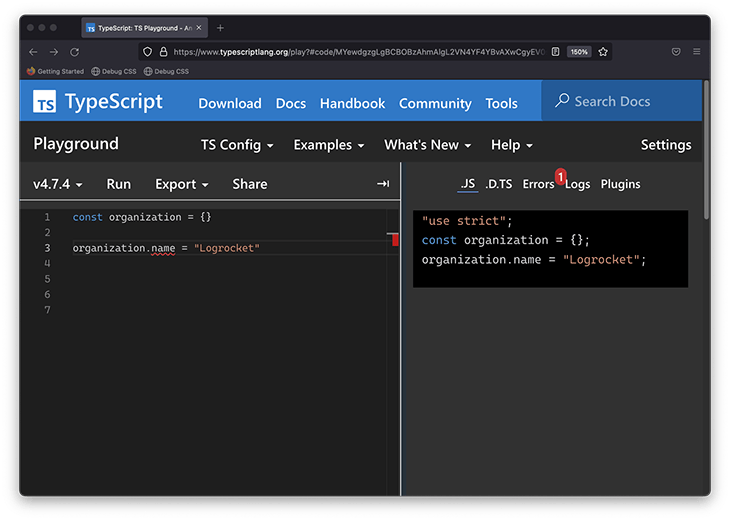Expand the Examples dropdown
The height and width of the screenshot is (520, 730).
[329, 145]
